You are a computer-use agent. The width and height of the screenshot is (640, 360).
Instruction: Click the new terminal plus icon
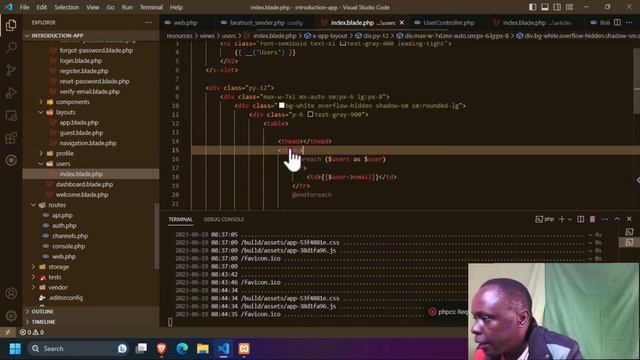tap(562, 219)
